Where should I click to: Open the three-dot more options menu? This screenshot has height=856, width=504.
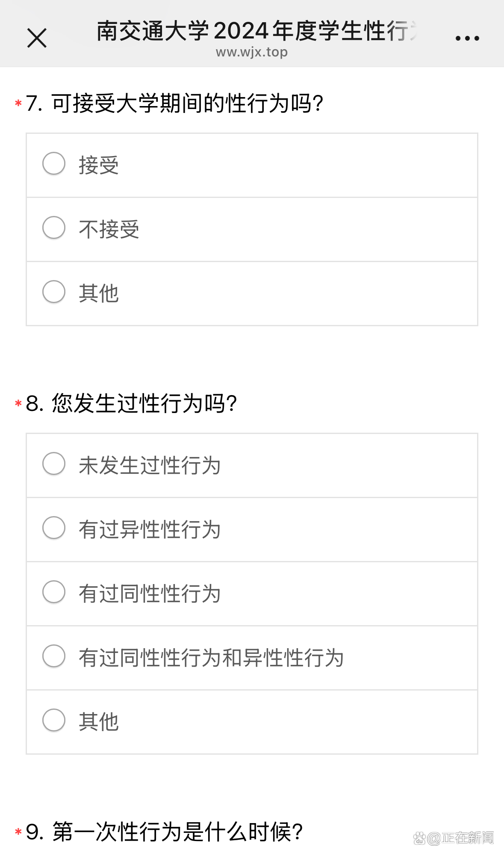(x=467, y=38)
